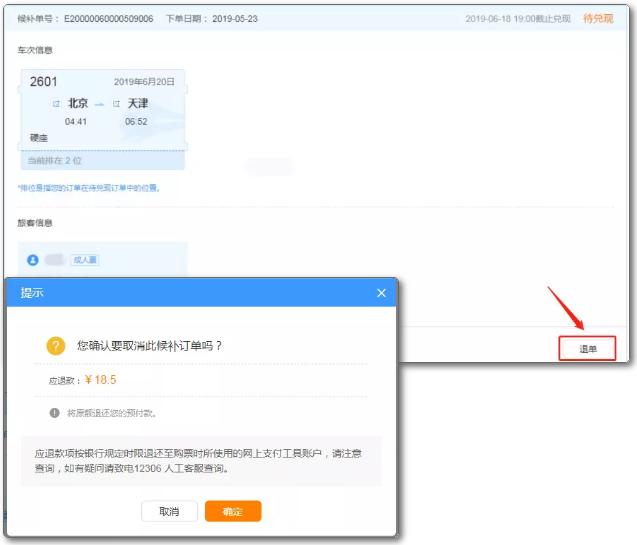The height and width of the screenshot is (545, 637).
Task: Click the 退单 button
Action: tap(587, 348)
